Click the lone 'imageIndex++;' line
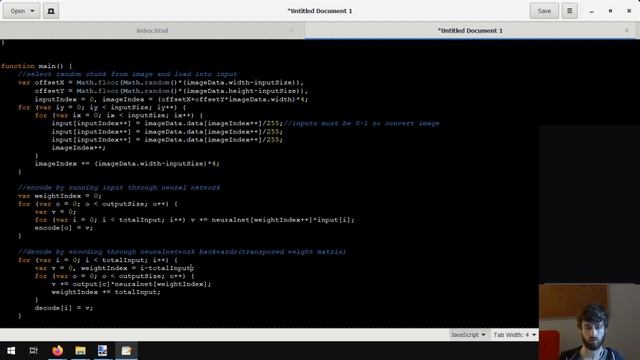 (78, 148)
